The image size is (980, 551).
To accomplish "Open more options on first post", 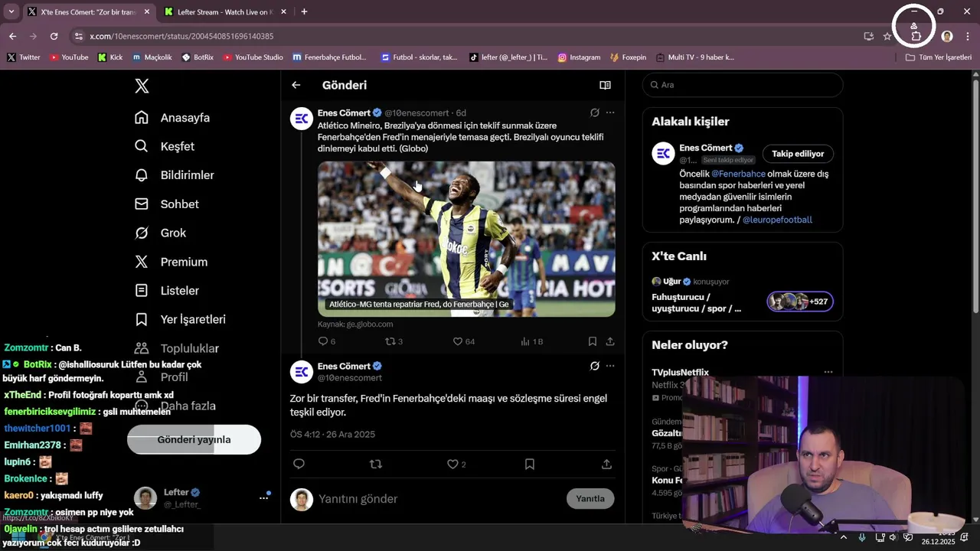I will click(610, 112).
